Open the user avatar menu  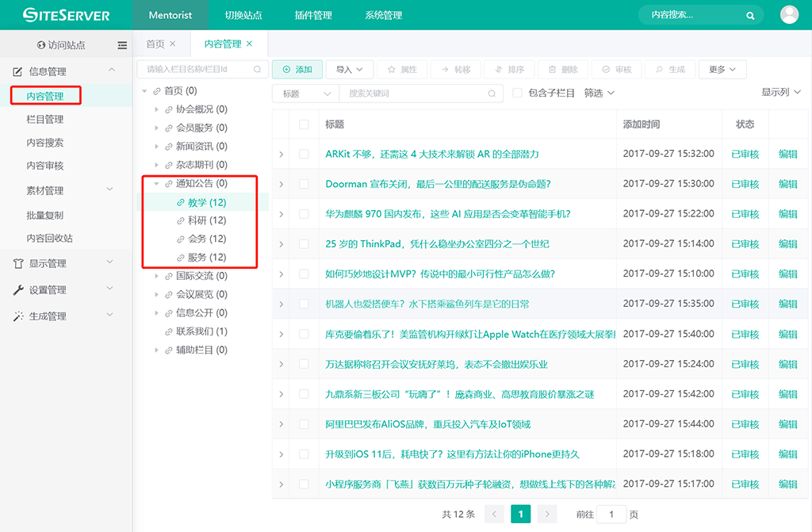(x=789, y=14)
